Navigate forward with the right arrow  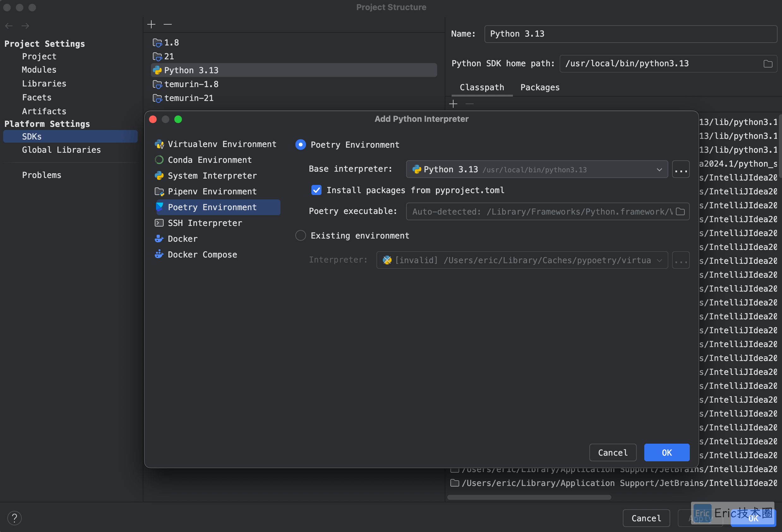pyautogui.click(x=25, y=26)
